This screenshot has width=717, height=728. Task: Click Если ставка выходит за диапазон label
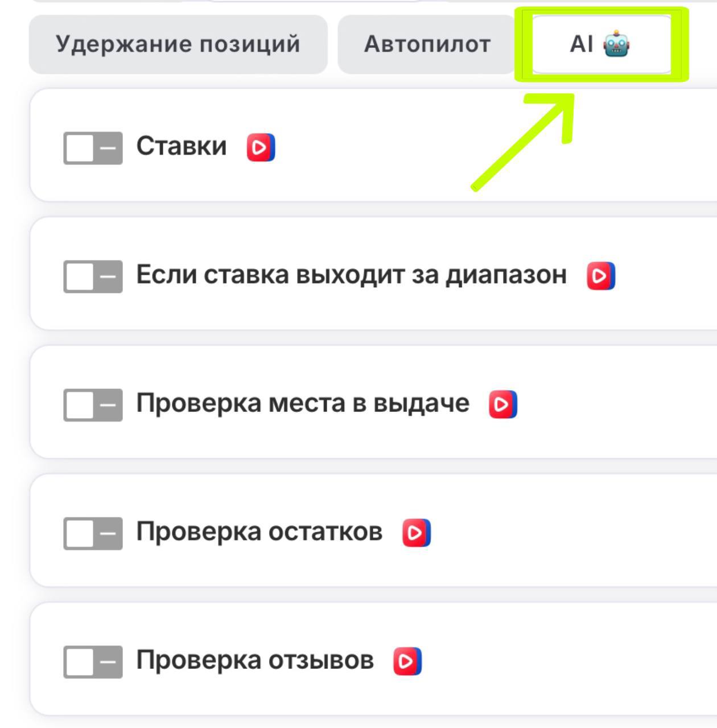(351, 275)
